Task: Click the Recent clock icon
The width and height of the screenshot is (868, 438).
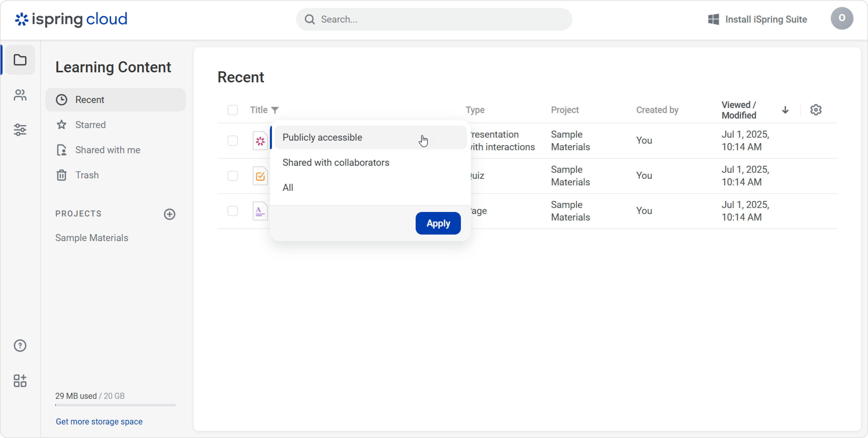Action: [x=61, y=100]
